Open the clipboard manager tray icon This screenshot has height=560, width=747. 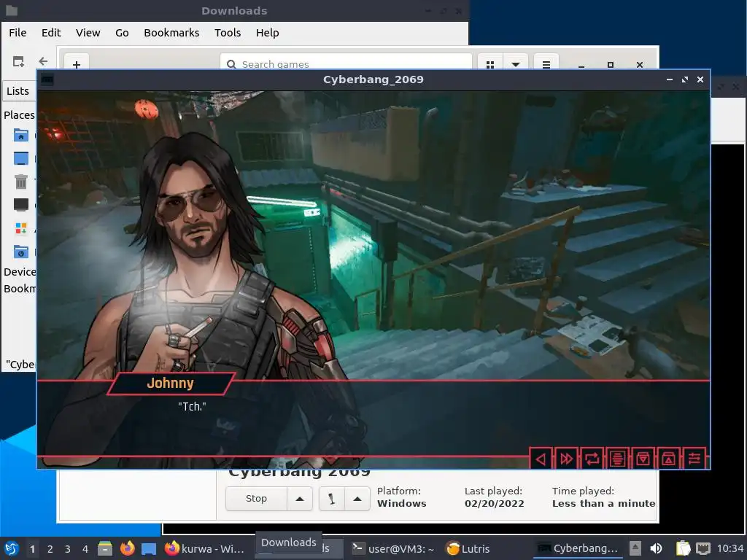[x=683, y=548]
